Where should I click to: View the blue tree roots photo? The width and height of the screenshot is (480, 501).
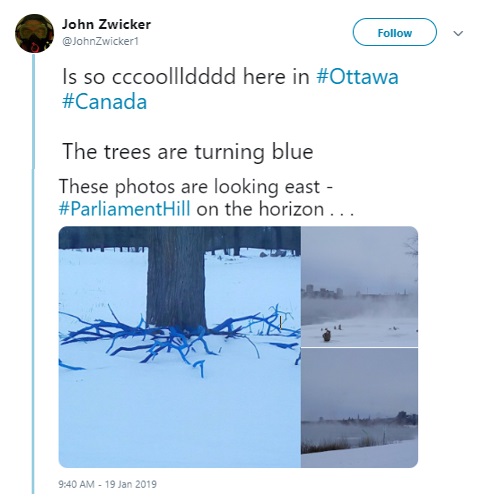point(180,347)
